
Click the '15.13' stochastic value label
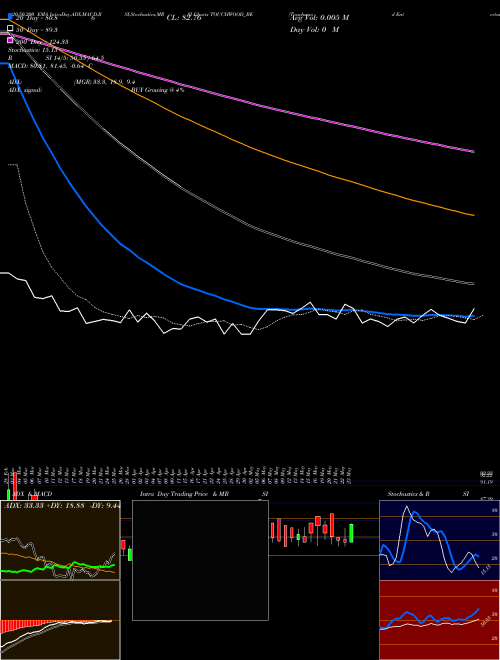pyautogui.click(x=485, y=570)
